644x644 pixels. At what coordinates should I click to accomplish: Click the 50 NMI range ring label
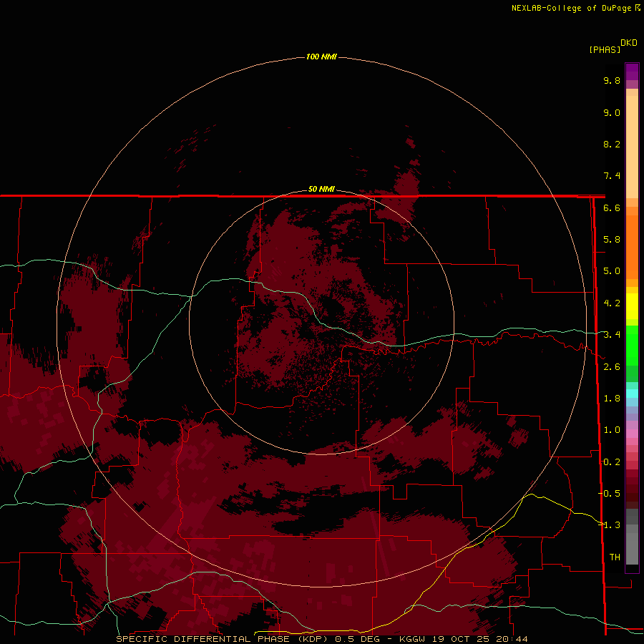(321, 189)
